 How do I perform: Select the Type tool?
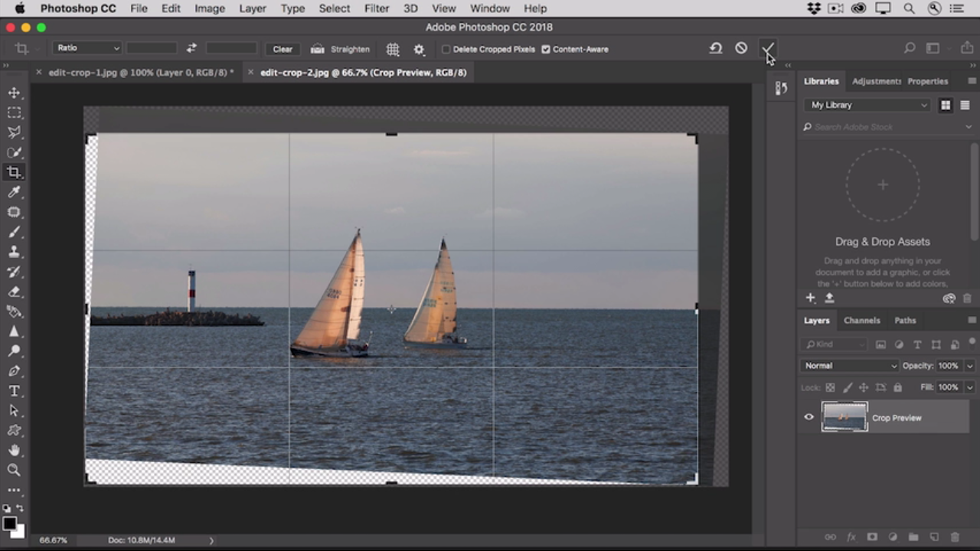click(x=15, y=391)
